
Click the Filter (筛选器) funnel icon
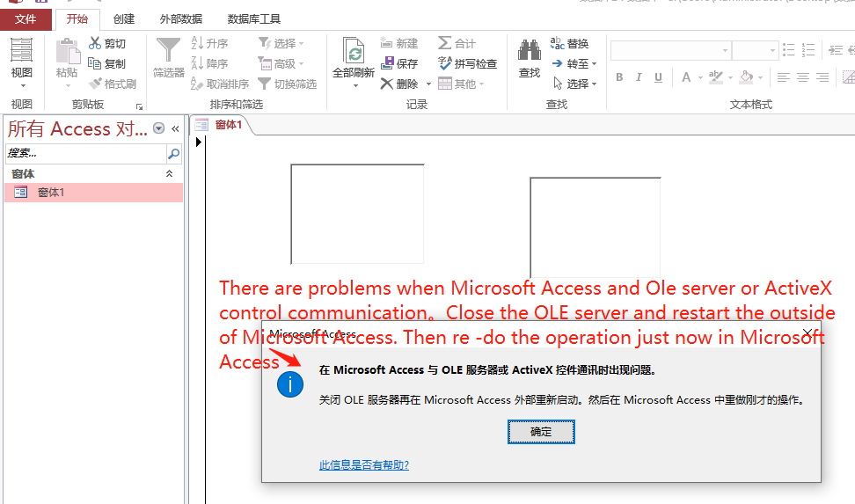point(168,50)
